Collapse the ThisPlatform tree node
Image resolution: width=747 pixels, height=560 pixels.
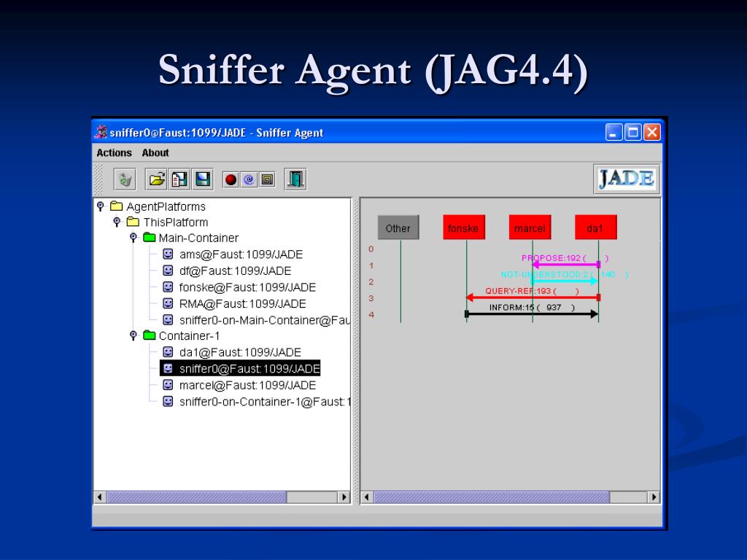(117, 222)
